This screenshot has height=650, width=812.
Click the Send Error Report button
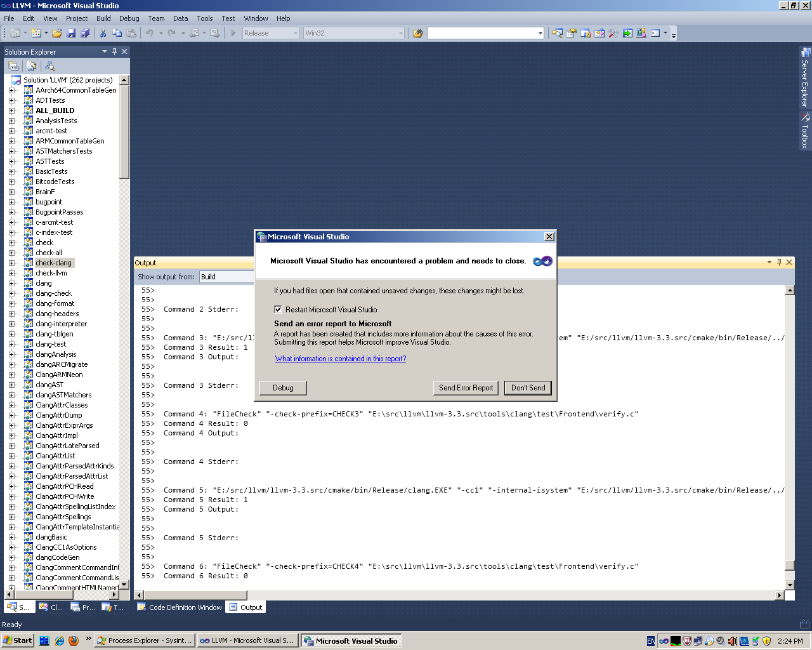pyautogui.click(x=466, y=388)
